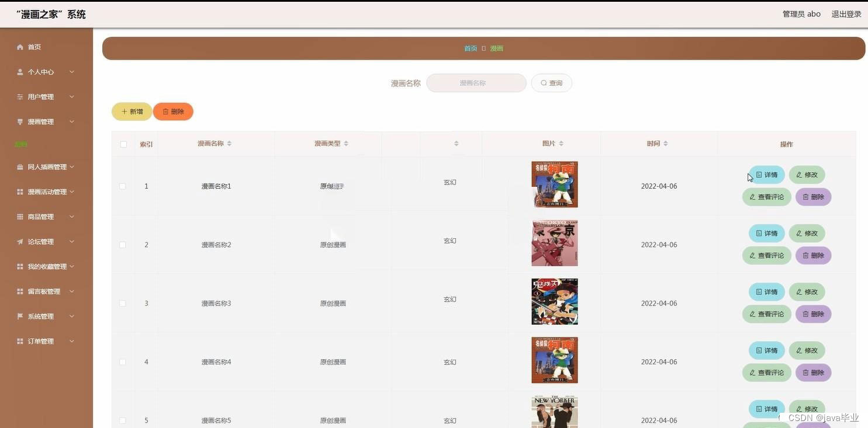Viewport: 868px width, 428px height.
Task: Click 查看评论 for row 漫画名称2
Action: pyautogui.click(x=767, y=255)
